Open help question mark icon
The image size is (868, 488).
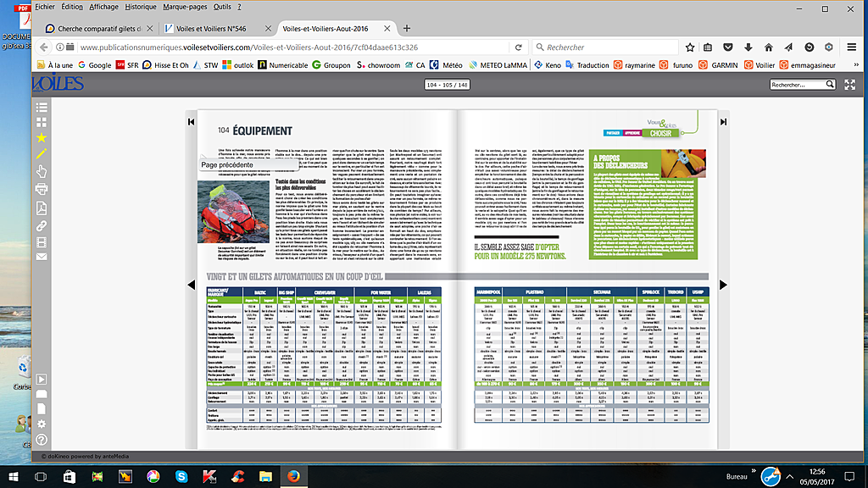[x=42, y=440]
